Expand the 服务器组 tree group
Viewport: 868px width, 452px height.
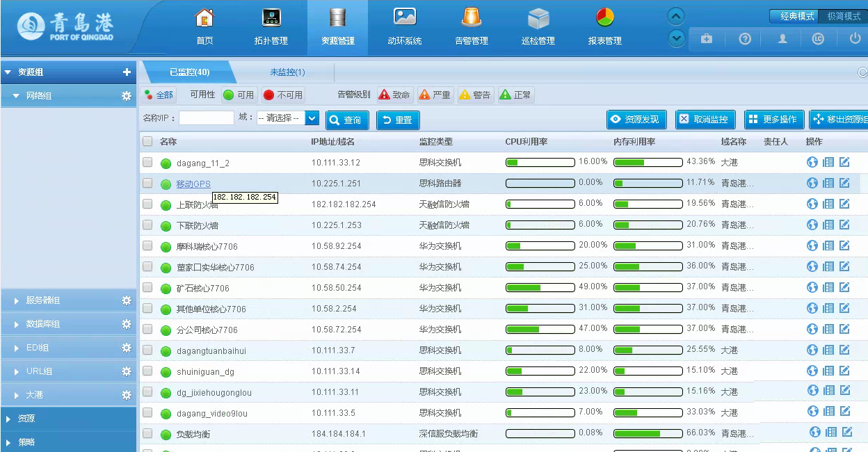coord(17,300)
